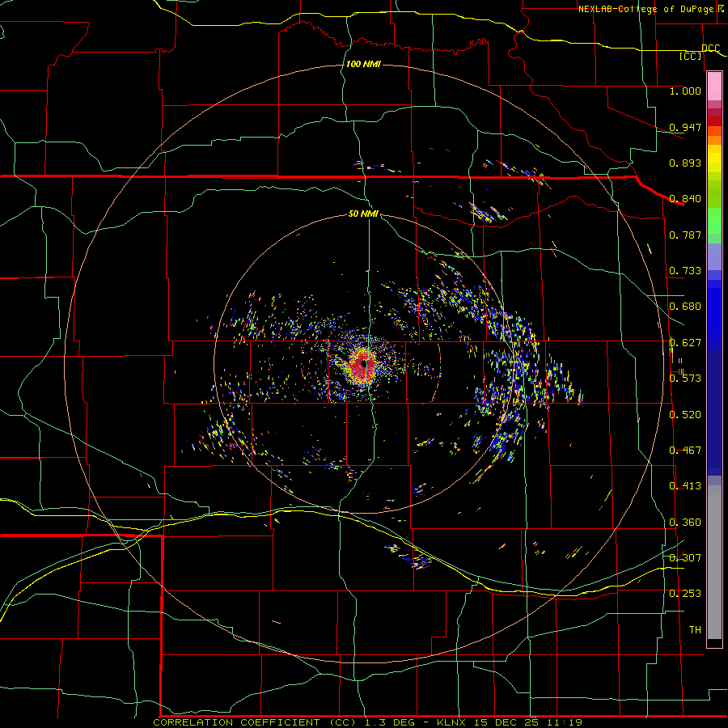The height and width of the screenshot is (728, 728).
Task: Click the 0.413 legend value
Action: 685,486
